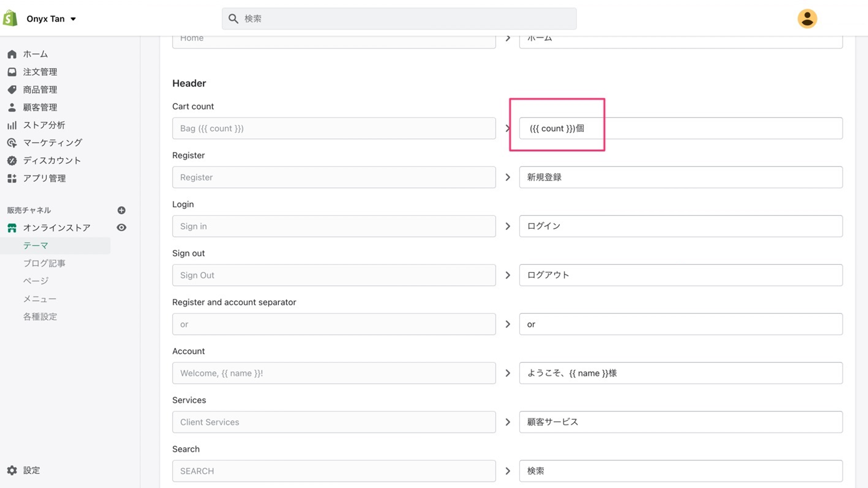868x488 pixels.
Task: Edit the ログアウト translation field
Action: (681, 275)
